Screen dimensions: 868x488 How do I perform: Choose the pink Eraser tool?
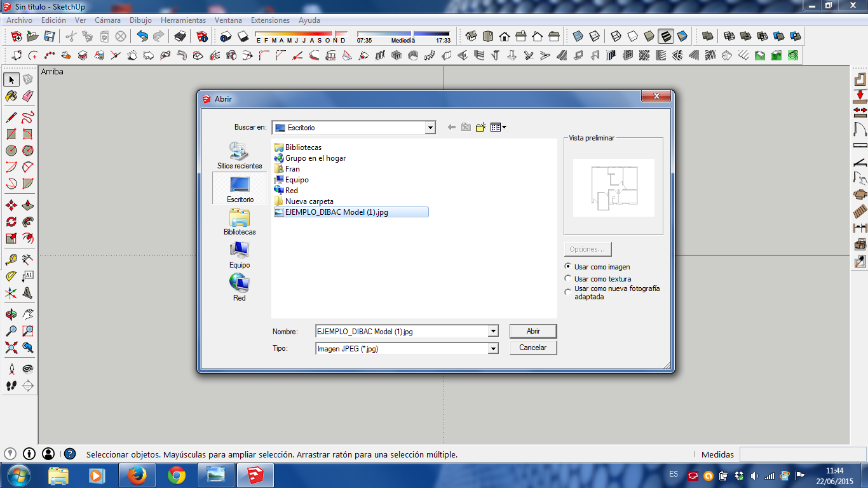[28, 96]
